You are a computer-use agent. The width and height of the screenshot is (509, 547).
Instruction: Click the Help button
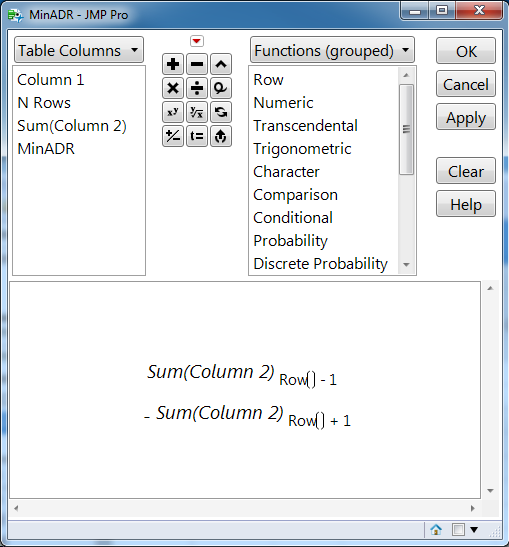coord(466,204)
